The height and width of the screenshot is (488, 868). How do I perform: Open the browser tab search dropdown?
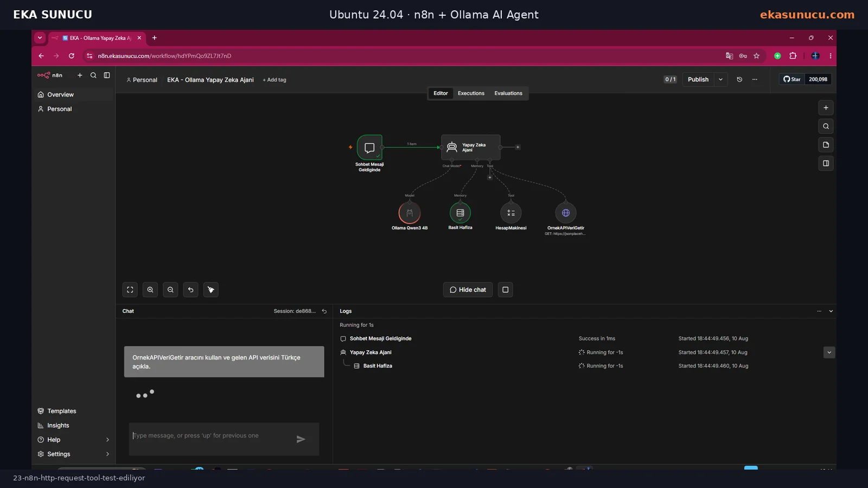40,38
